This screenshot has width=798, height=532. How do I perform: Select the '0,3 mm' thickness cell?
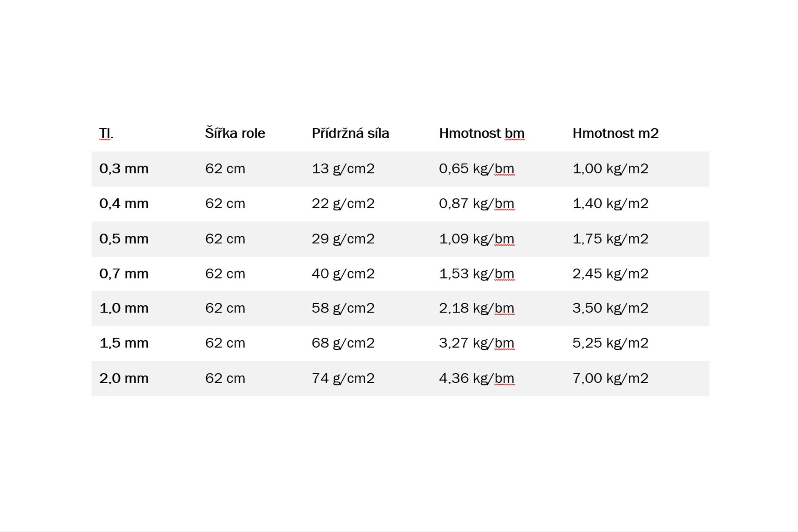pyautogui.click(x=124, y=169)
